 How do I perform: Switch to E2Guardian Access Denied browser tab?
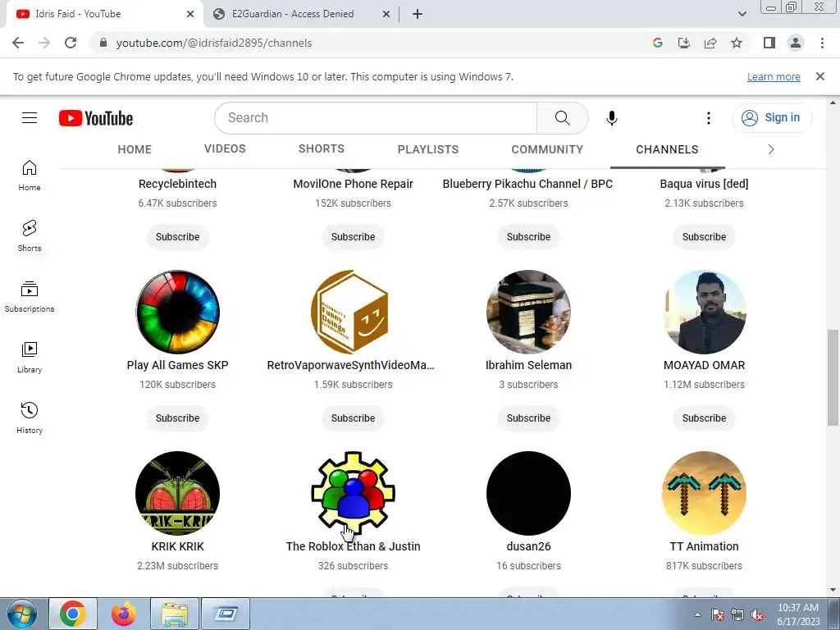point(292,14)
